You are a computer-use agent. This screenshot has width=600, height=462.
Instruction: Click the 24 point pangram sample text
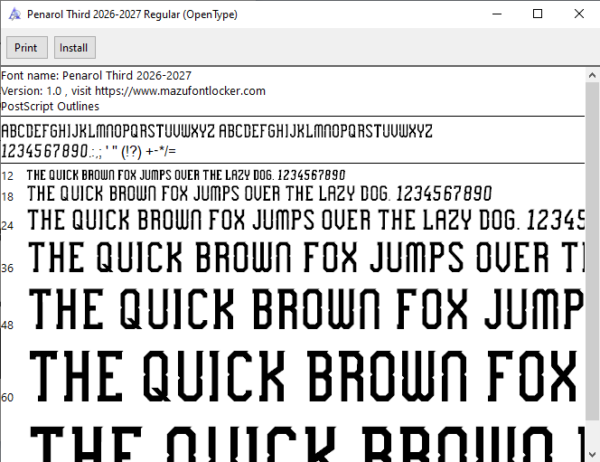(306, 220)
